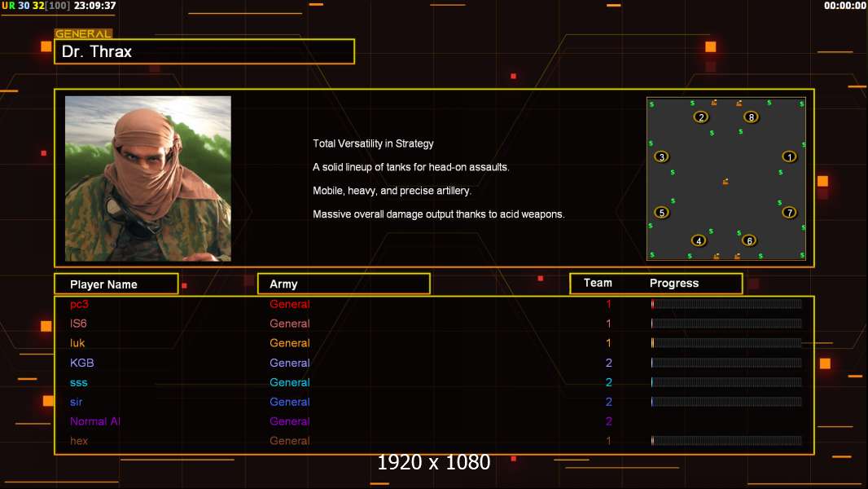Image resolution: width=868 pixels, height=489 pixels.
Task: Select start position 6 on the minimap
Action: point(749,240)
